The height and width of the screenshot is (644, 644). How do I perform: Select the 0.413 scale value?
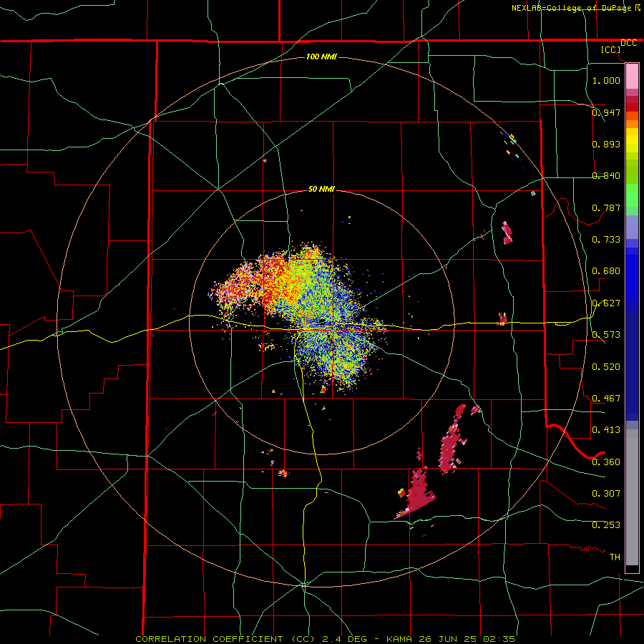click(606, 430)
